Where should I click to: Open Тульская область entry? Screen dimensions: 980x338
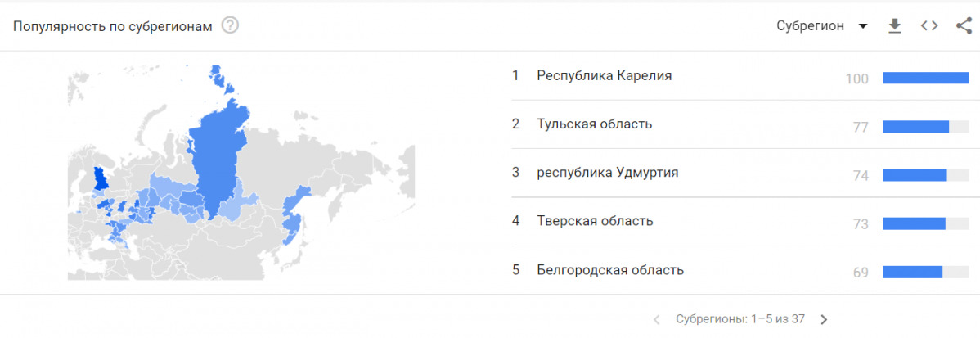[x=594, y=124]
